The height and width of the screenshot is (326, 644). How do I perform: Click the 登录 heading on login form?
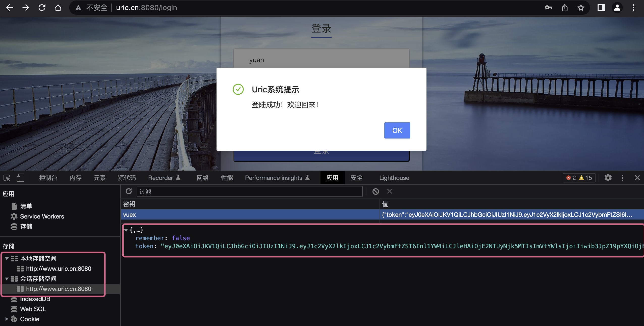click(321, 28)
